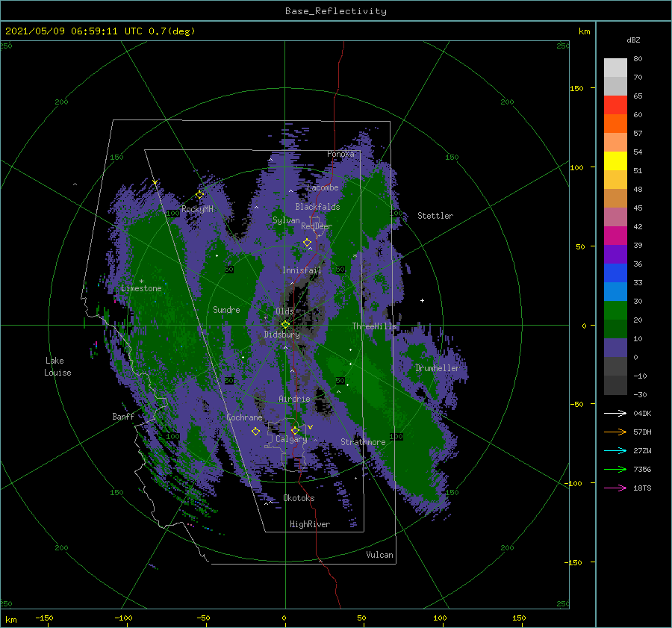Select the slate purple 0-10 dBZ swatch

point(615,348)
